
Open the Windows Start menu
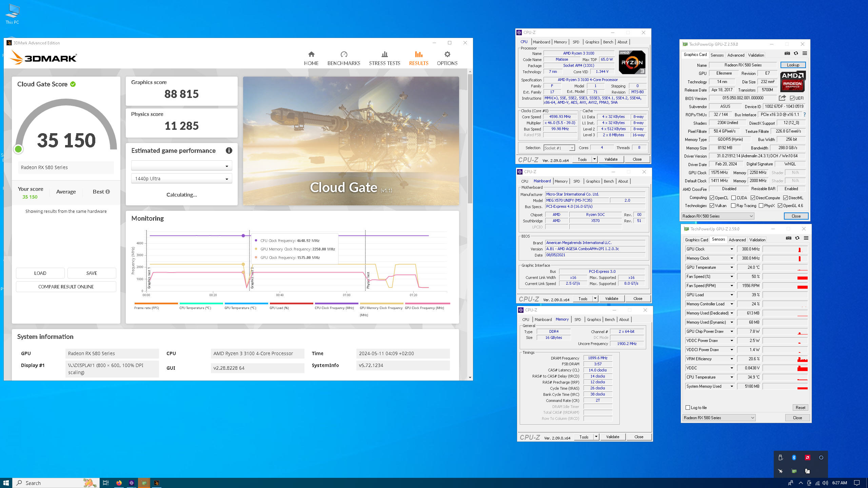pos(6,483)
